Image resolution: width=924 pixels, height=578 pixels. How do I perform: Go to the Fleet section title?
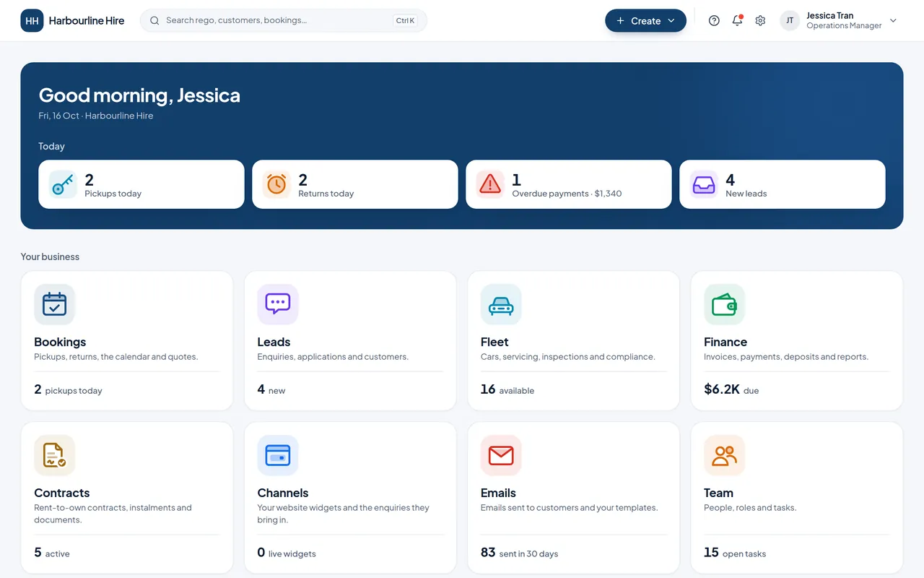point(494,342)
